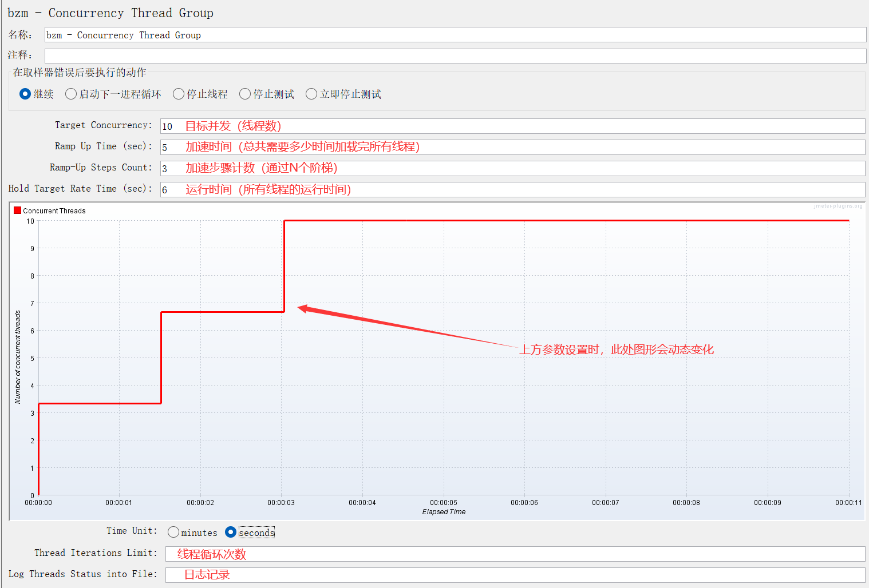Screen dimensions: 869x588
Task: Focus the Target Concurrency field
Action: (512, 126)
